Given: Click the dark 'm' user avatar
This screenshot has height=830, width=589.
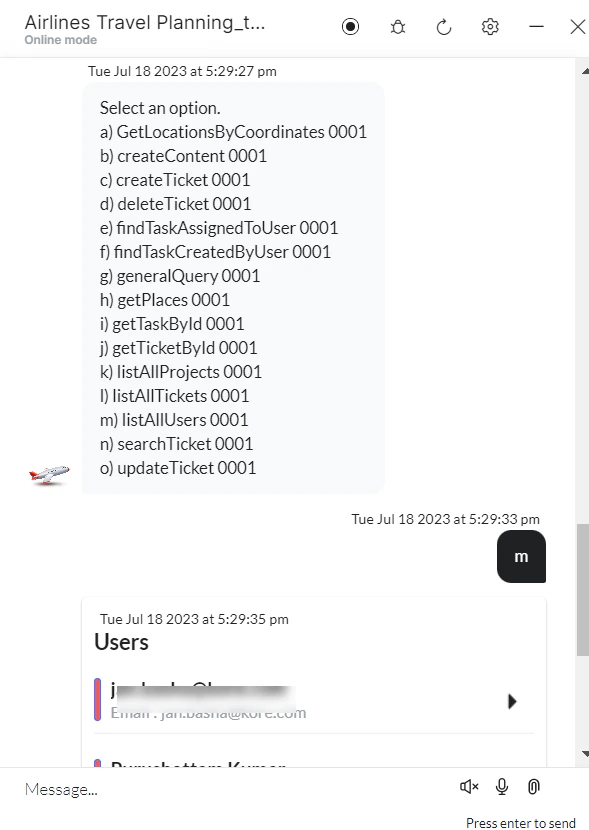Looking at the screenshot, I should (521, 556).
